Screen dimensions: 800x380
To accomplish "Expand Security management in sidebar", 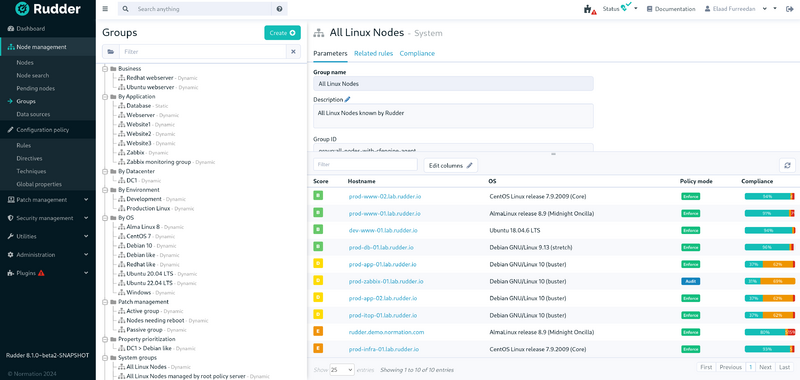I will pyautogui.click(x=48, y=218).
